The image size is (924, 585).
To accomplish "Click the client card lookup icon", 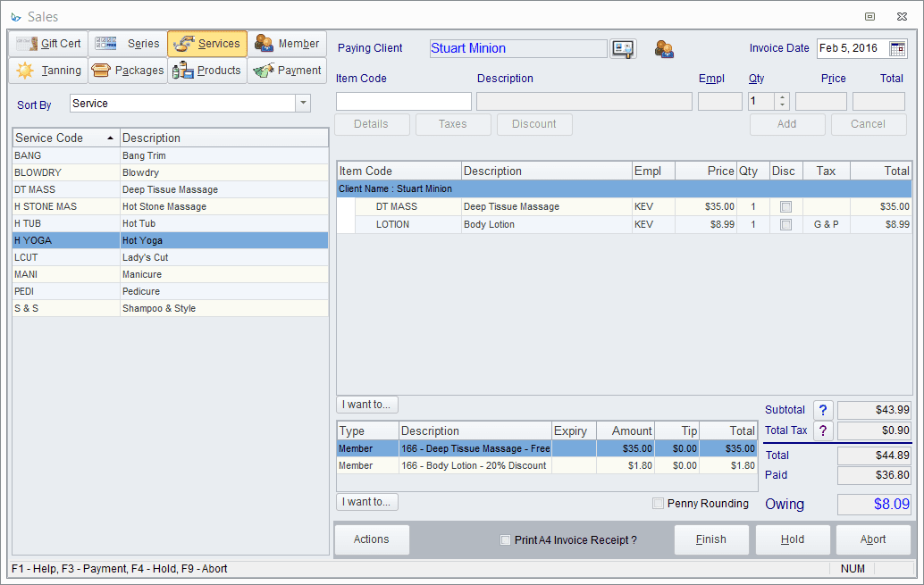I will tap(623, 48).
